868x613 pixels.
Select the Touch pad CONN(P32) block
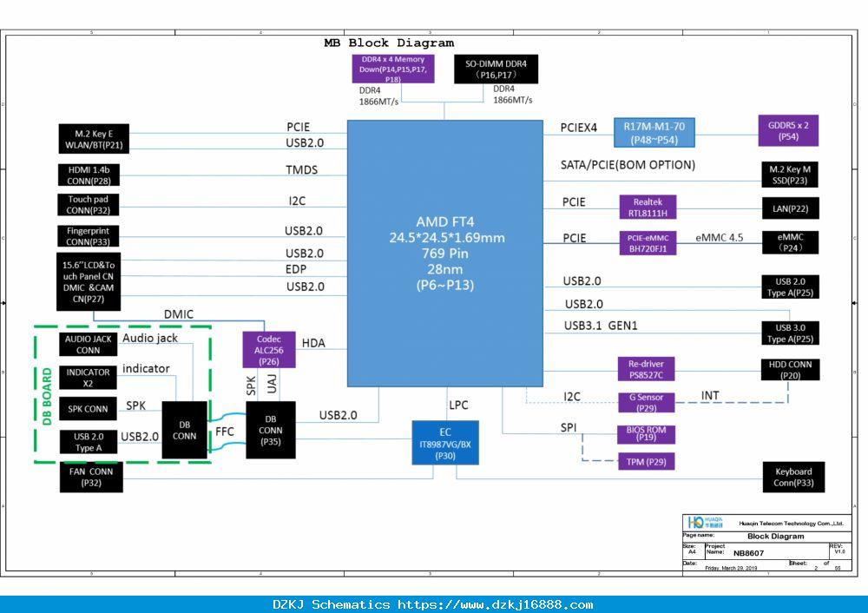(x=88, y=204)
